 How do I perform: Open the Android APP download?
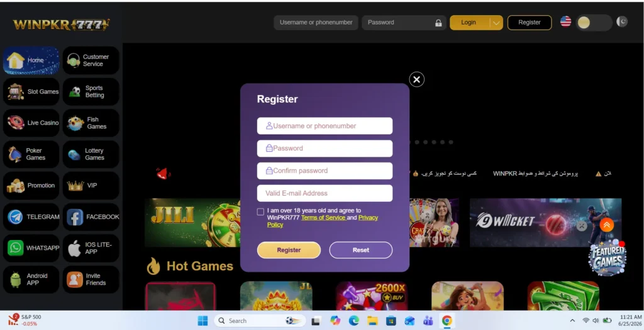click(x=31, y=279)
